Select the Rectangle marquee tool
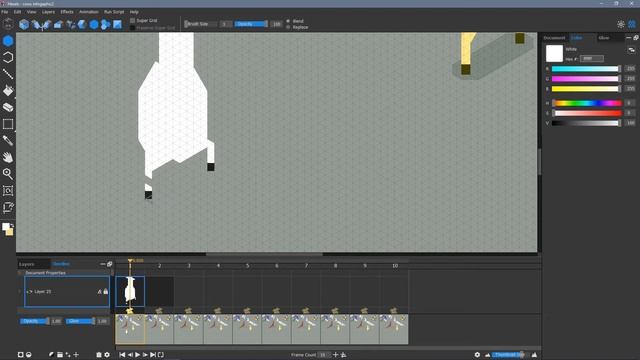This screenshot has height=360, width=640. click(8, 124)
